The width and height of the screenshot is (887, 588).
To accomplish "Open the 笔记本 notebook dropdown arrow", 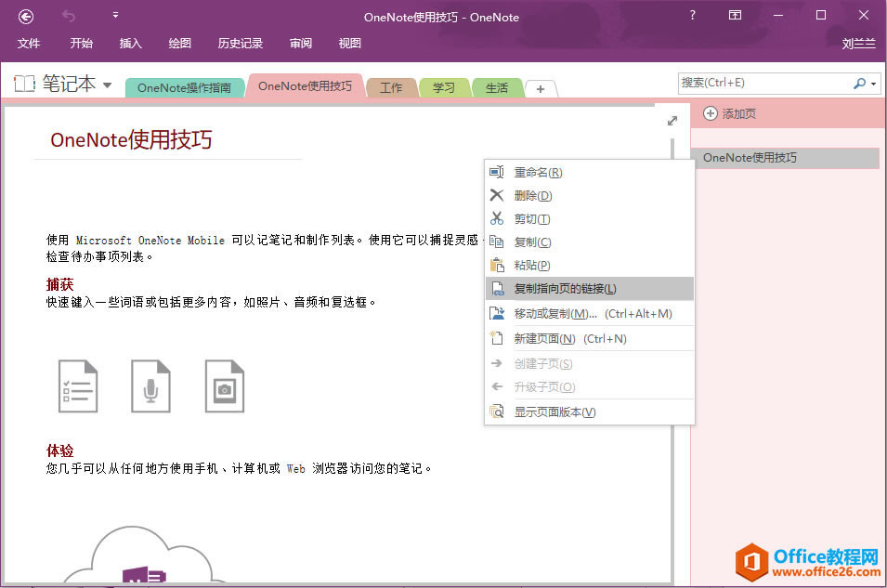I will tap(109, 84).
